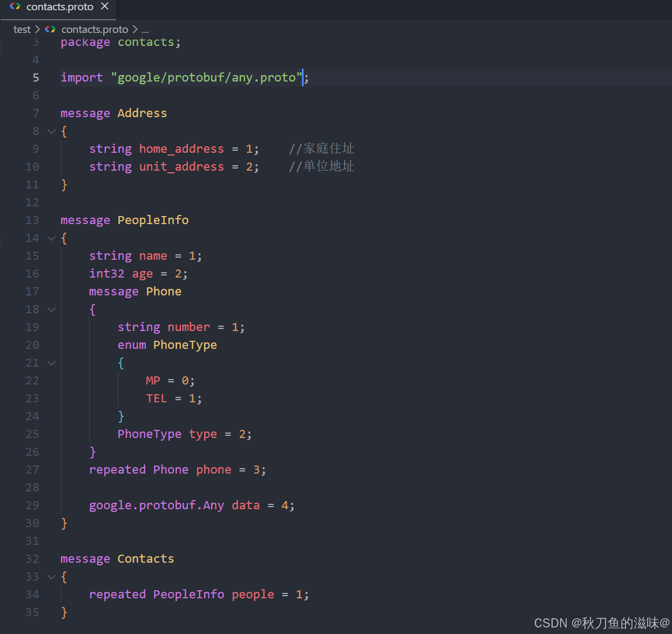Click proto file icon in tab
The image size is (672, 634).
[15, 6]
